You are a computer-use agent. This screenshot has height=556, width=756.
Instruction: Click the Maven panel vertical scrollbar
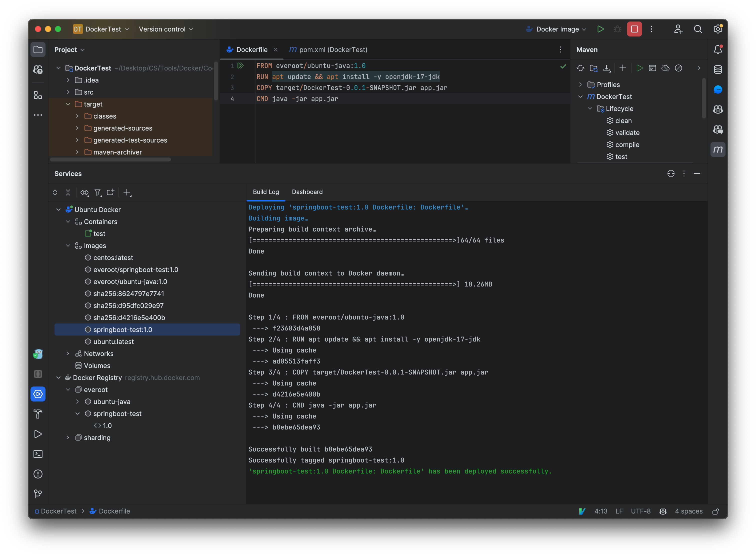pos(703,98)
